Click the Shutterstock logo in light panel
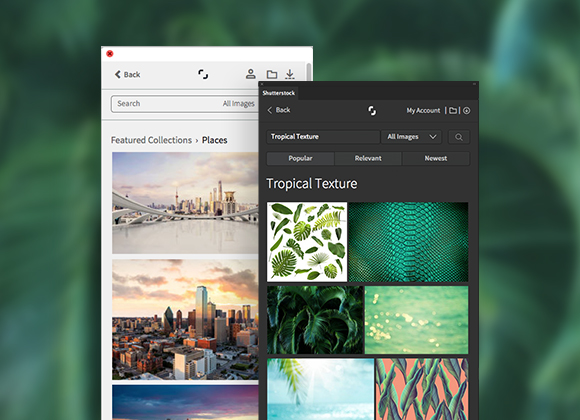This screenshot has width=580, height=420. click(203, 74)
